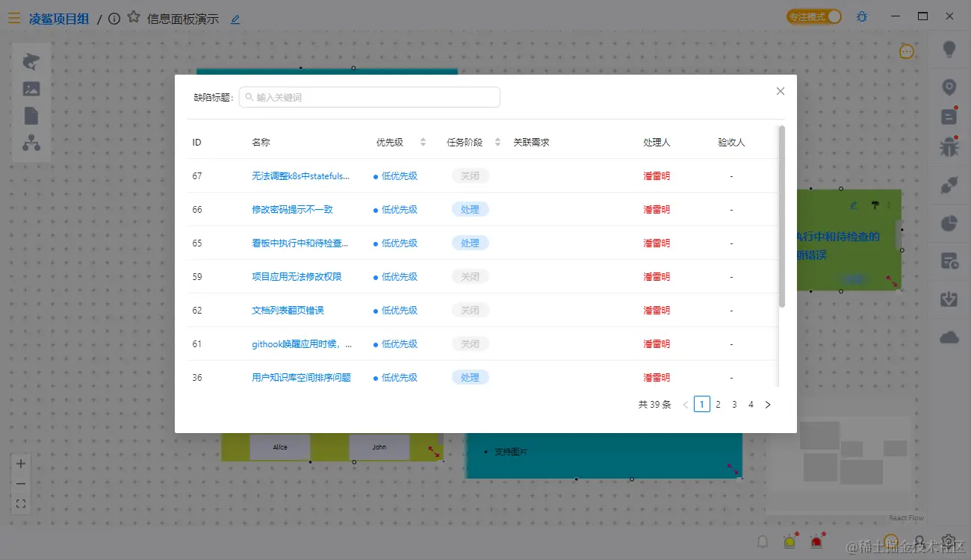Open defect githook唤醒应用时候
Image resolution: width=971 pixels, height=560 pixels.
click(x=302, y=344)
